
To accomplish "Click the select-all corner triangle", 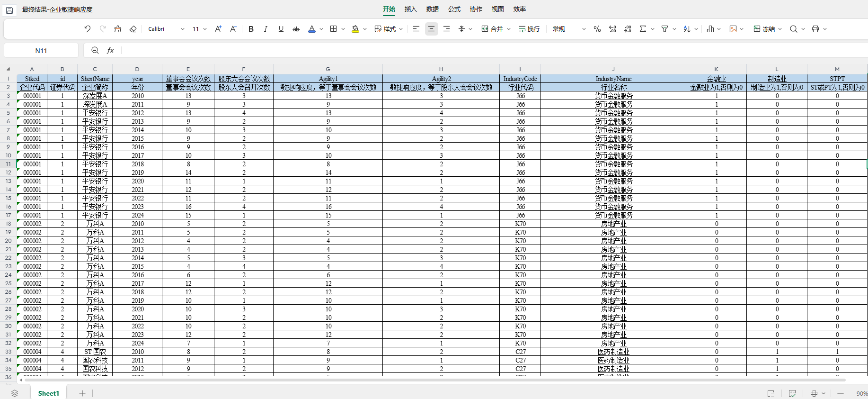I will (8, 69).
